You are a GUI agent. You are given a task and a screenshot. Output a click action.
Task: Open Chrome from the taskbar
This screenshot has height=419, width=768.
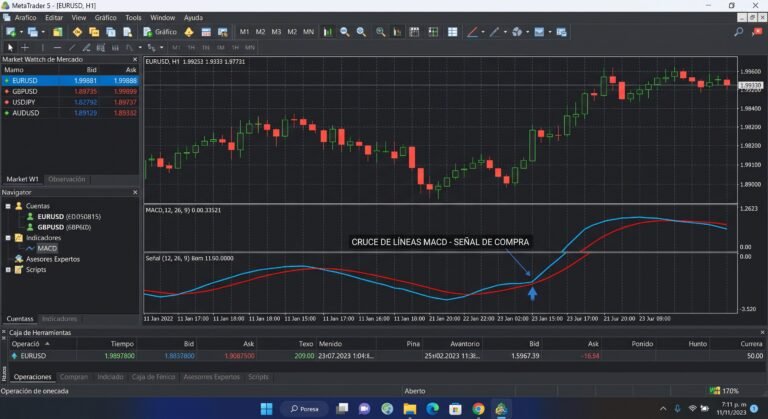[478, 409]
